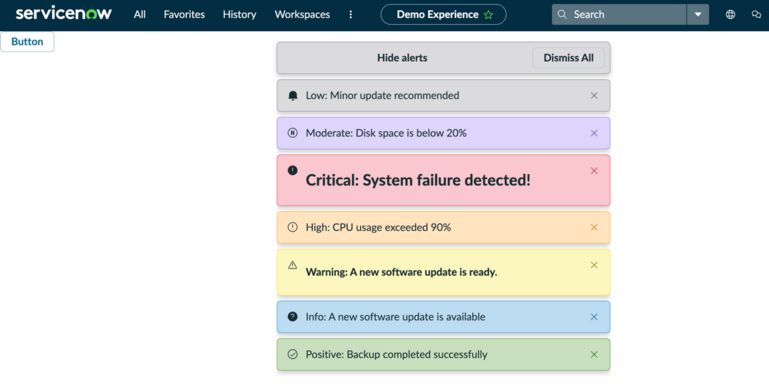
Task: Open the All menu
Action: tap(140, 15)
